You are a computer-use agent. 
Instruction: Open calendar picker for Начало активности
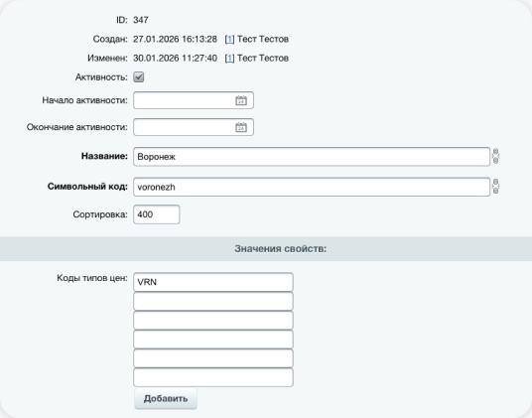coord(241,100)
